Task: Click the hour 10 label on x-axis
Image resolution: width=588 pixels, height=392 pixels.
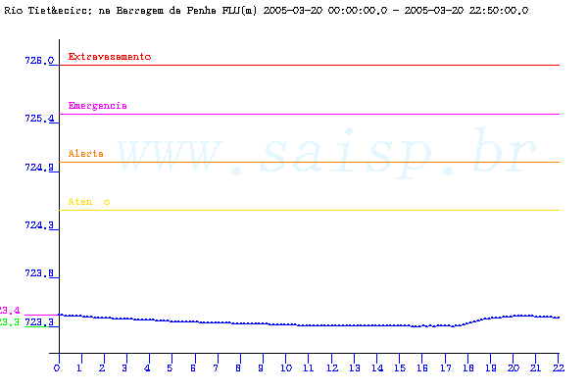Action: (286, 368)
